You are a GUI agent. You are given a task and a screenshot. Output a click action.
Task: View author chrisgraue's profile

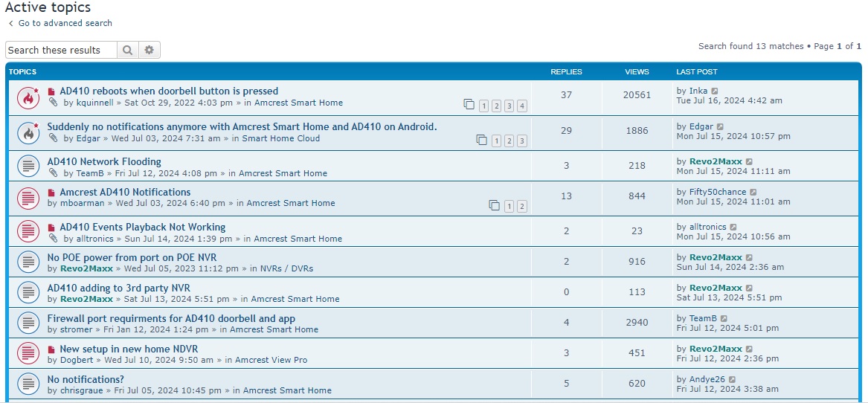(81, 390)
